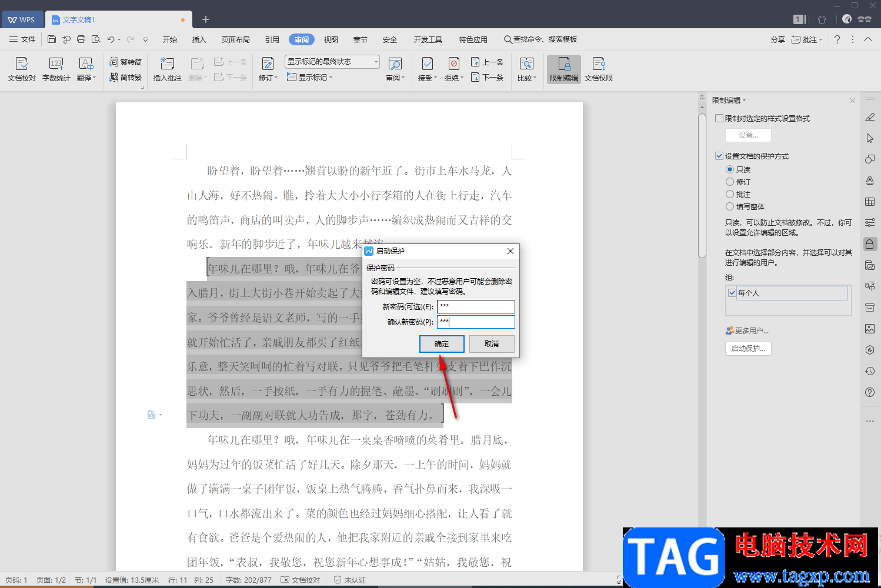This screenshot has width=881, height=588.
Task: Go to 上一条 previous change
Action: [x=487, y=62]
